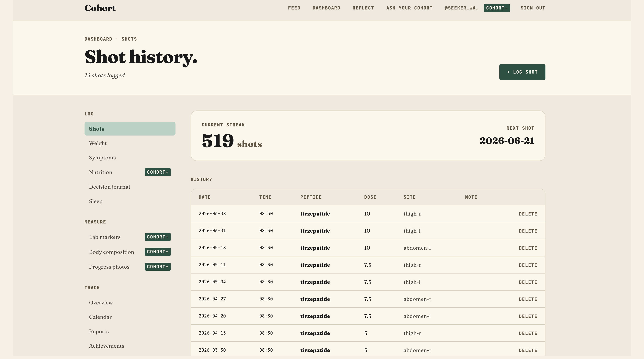Open Ask Your Cohort
Image resolution: width=644 pixels, height=359 pixels.
(409, 8)
